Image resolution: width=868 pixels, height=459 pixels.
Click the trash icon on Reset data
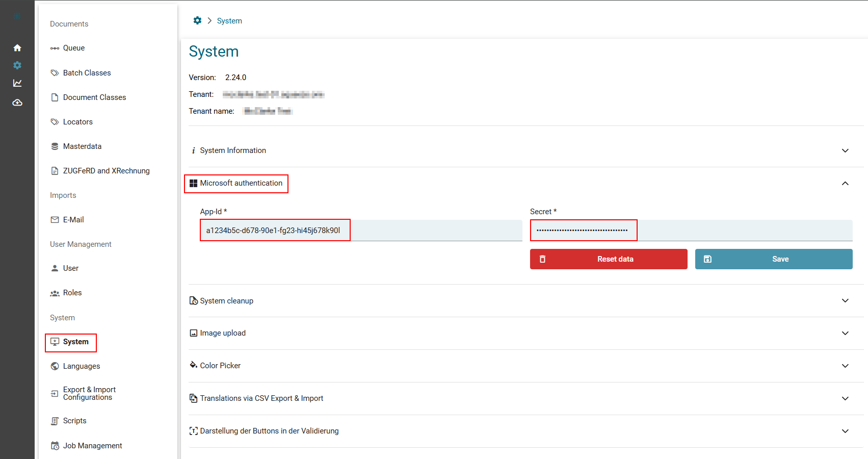pos(542,259)
